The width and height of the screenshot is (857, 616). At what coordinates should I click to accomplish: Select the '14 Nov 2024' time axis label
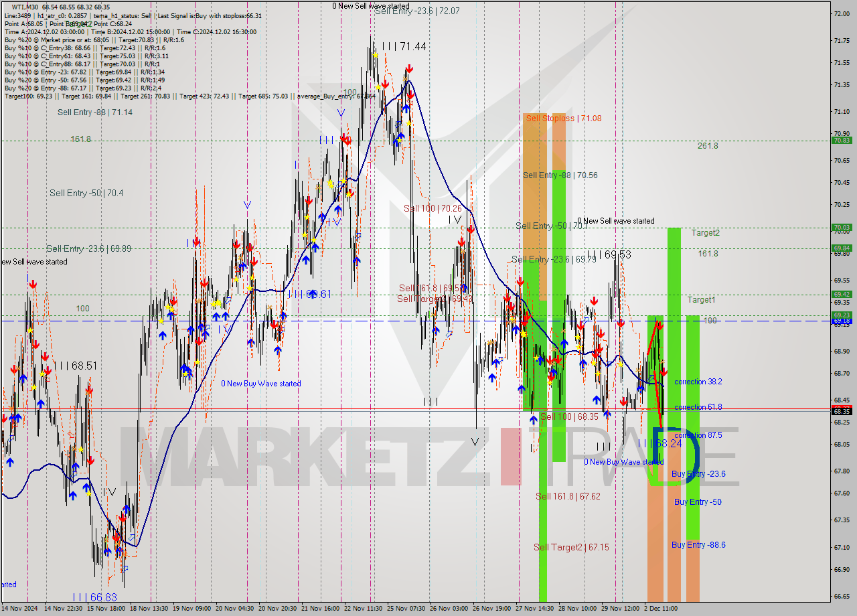pos(19,609)
